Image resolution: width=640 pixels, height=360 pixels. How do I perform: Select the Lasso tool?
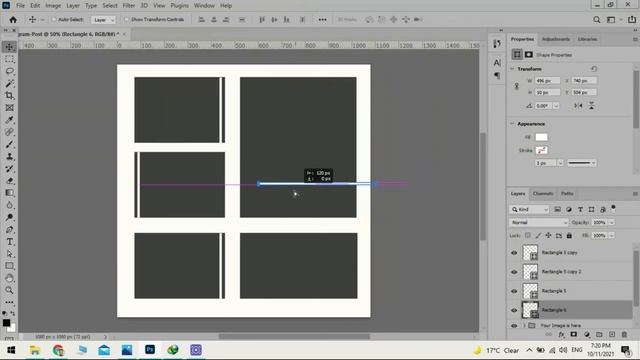tap(9, 71)
